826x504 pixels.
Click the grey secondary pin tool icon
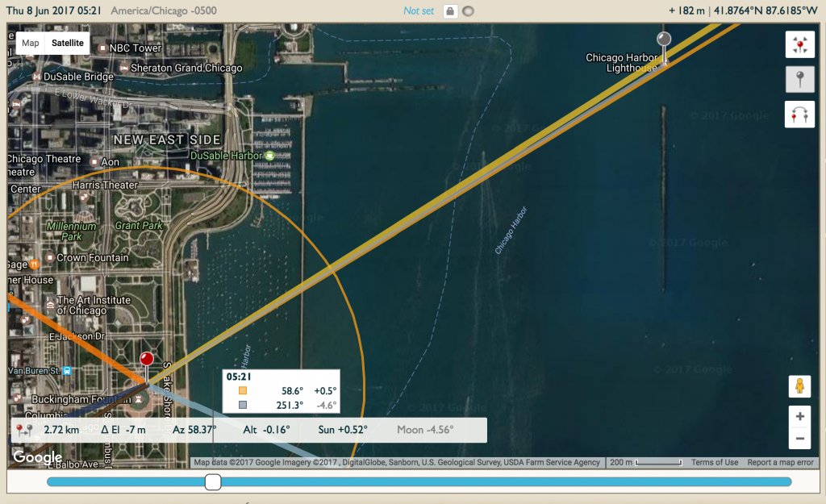point(799,80)
